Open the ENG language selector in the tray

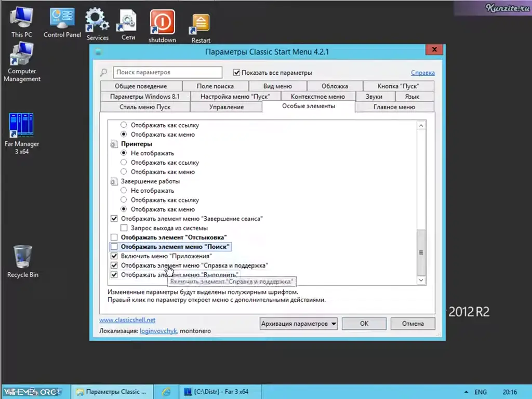pos(480,392)
